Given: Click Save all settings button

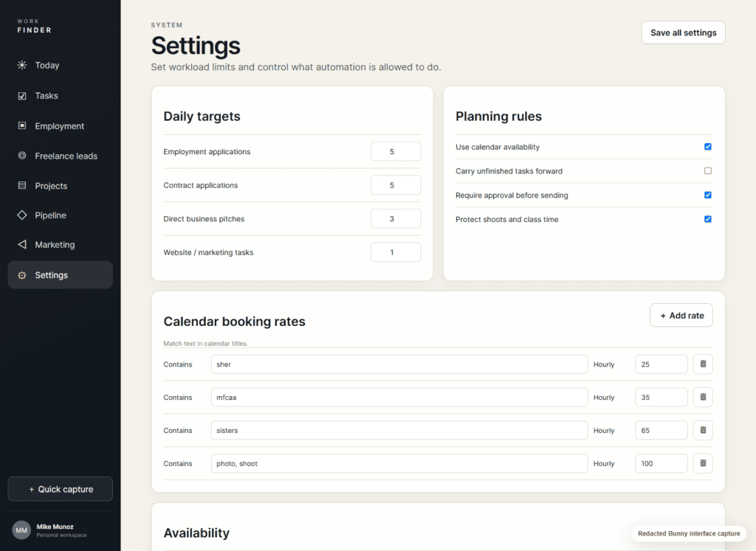Looking at the screenshot, I should 683,32.
